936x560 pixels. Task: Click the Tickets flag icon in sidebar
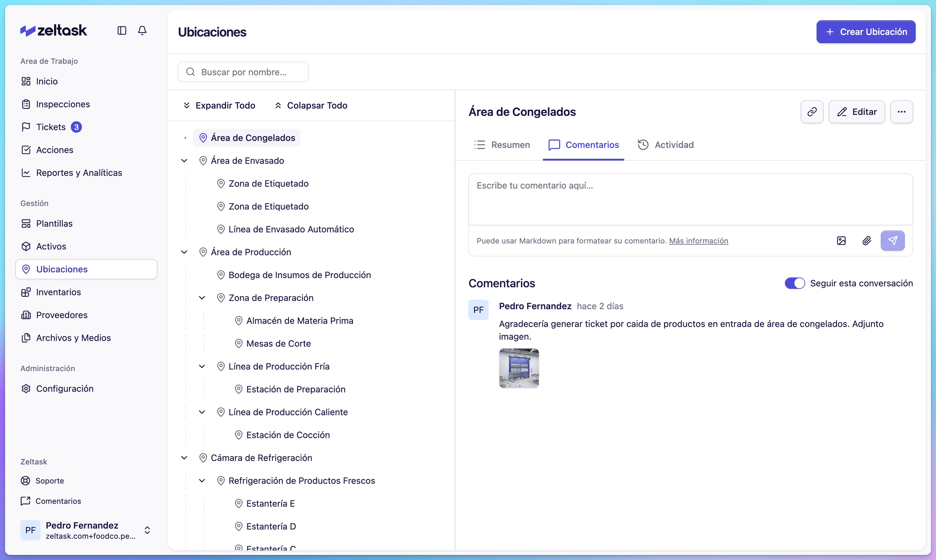click(26, 127)
